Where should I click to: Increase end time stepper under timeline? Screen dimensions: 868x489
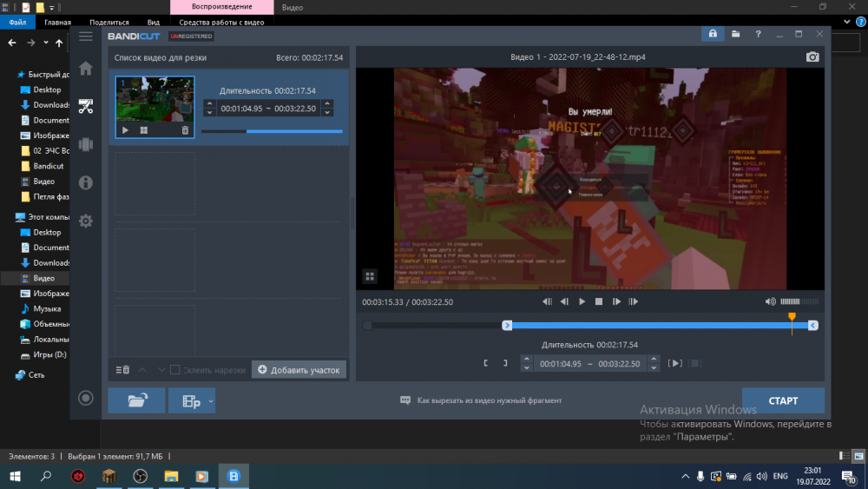[x=654, y=359]
